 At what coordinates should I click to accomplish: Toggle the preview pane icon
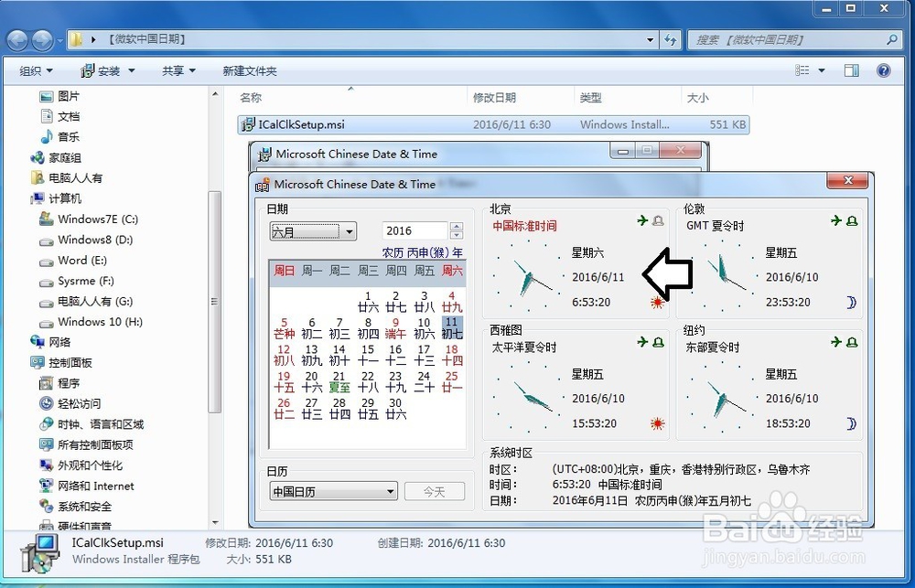[851, 70]
